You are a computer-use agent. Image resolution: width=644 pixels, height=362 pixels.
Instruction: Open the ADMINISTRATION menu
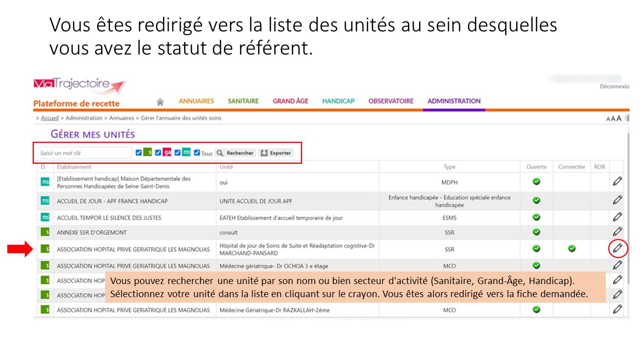pyautogui.click(x=454, y=101)
